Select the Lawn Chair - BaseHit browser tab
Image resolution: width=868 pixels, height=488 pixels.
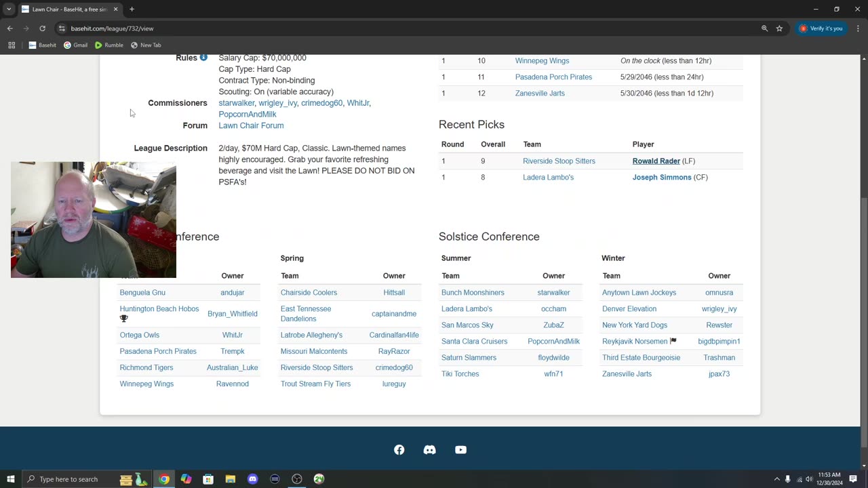coord(69,9)
